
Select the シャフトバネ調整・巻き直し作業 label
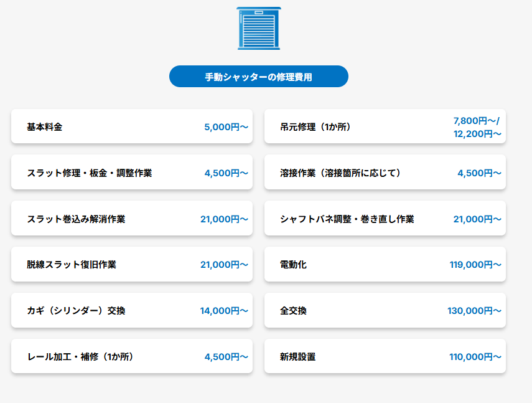[x=347, y=219]
